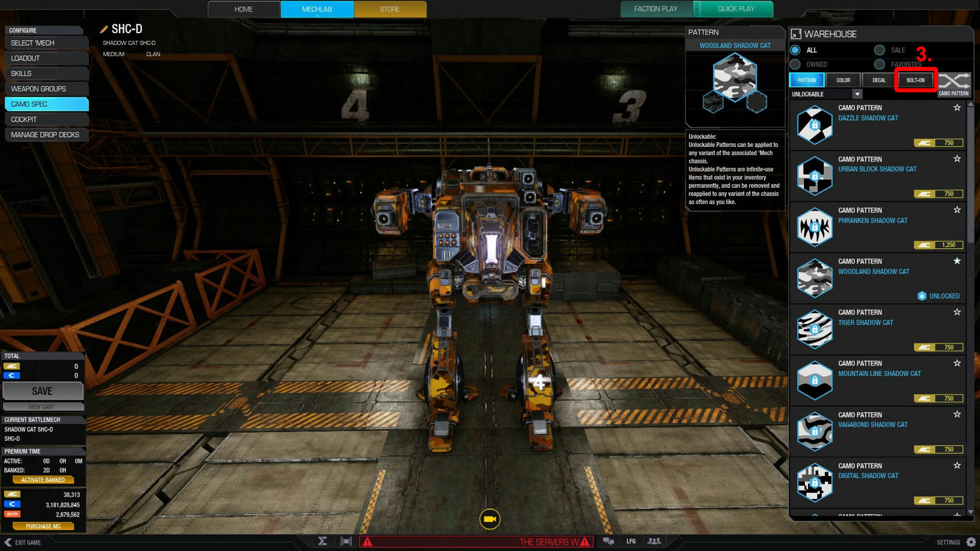Open MANAGE DROP DECKS
The image size is (980, 551).
pos(46,135)
